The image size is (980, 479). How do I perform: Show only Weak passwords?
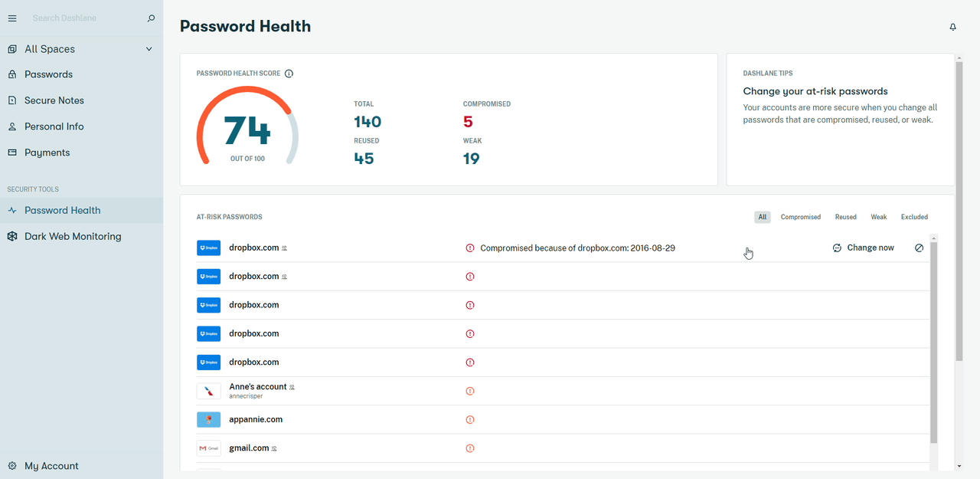(878, 217)
